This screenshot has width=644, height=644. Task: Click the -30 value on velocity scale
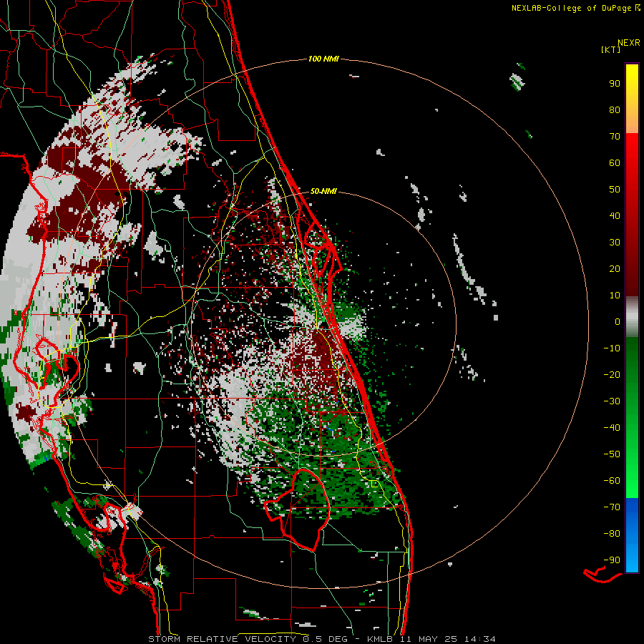[x=612, y=401]
